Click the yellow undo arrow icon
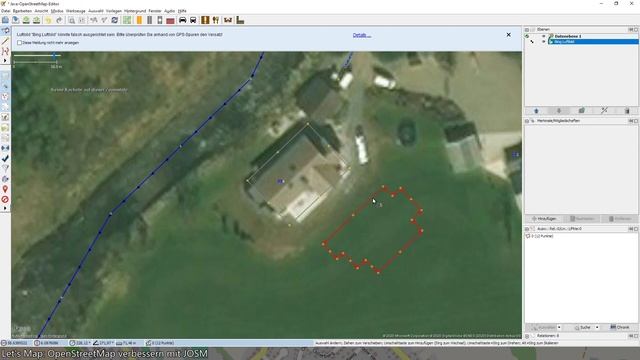The image size is (640, 360). [48, 20]
